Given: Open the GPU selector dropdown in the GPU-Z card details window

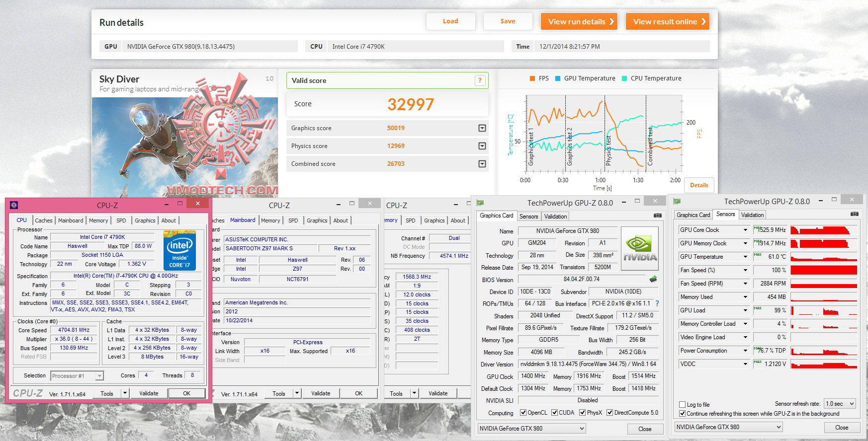Looking at the screenshot, I should [531, 429].
